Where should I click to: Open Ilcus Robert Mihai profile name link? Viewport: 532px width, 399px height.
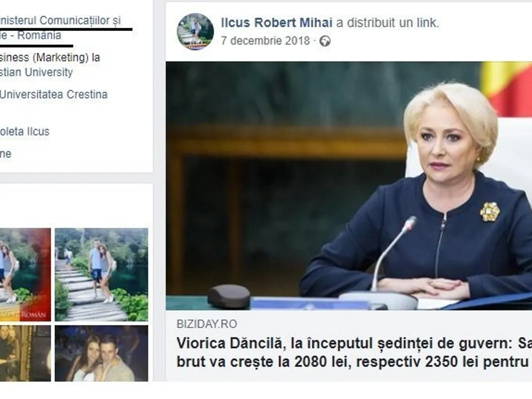click(x=277, y=23)
